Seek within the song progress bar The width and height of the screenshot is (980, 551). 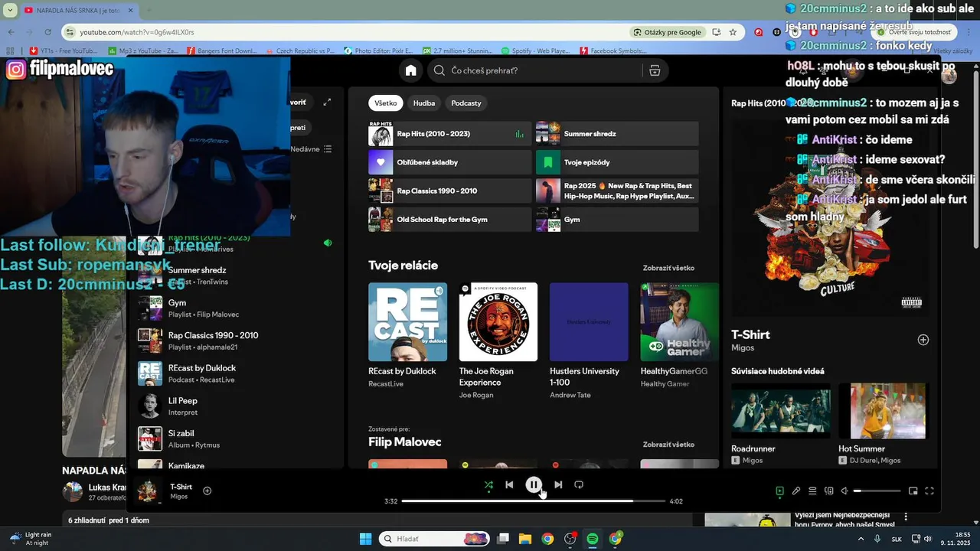534,501
